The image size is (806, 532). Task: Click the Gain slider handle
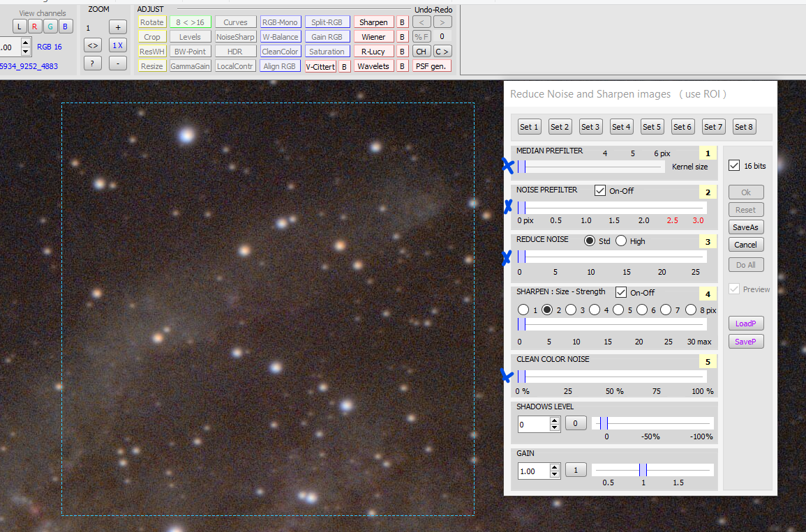643,470
